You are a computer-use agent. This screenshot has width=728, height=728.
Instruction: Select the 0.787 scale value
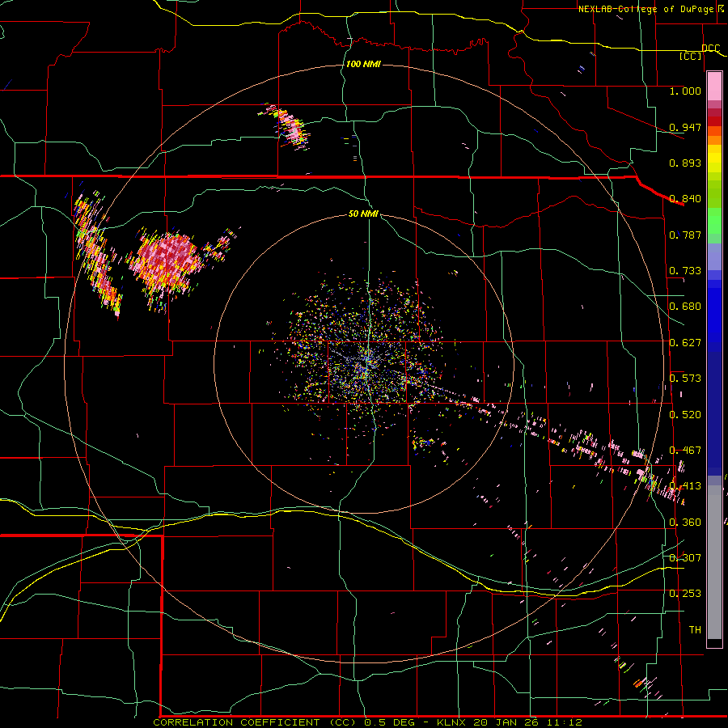[x=685, y=235]
